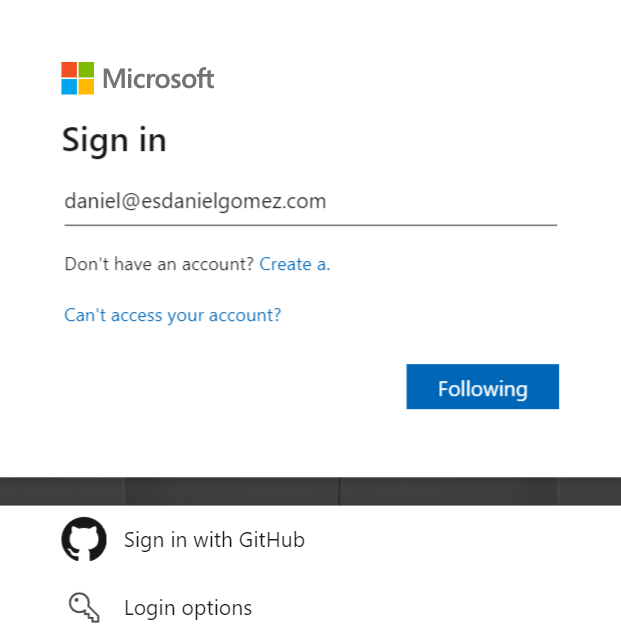Focus the email address input field
621x640 pixels.
pyautogui.click(x=310, y=201)
